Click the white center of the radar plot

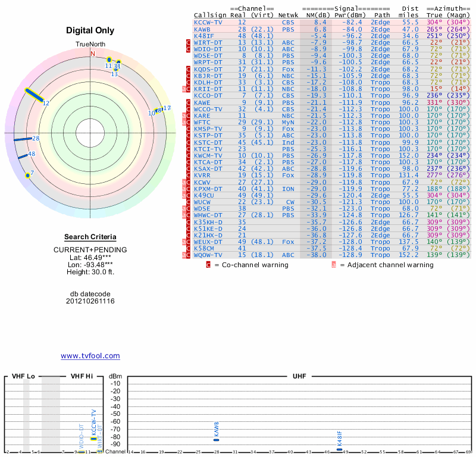coord(89,132)
